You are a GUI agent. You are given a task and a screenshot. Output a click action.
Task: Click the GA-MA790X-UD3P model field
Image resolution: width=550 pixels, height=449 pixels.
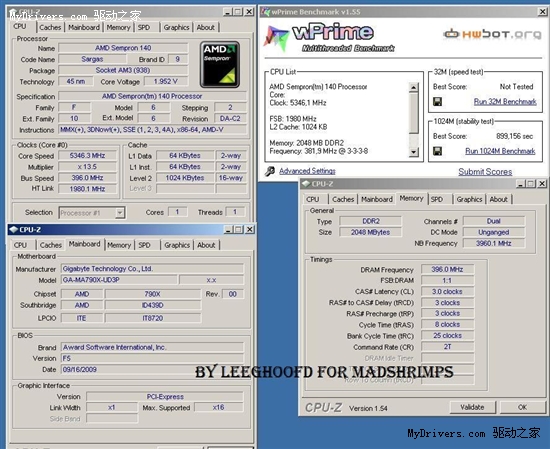pyautogui.click(x=119, y=280)
